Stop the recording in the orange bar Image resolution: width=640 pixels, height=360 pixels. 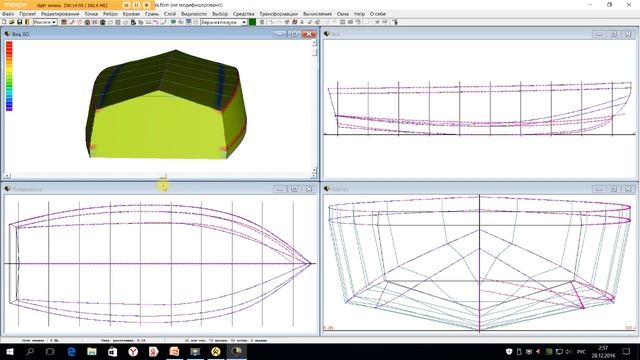tap(147, 5)
